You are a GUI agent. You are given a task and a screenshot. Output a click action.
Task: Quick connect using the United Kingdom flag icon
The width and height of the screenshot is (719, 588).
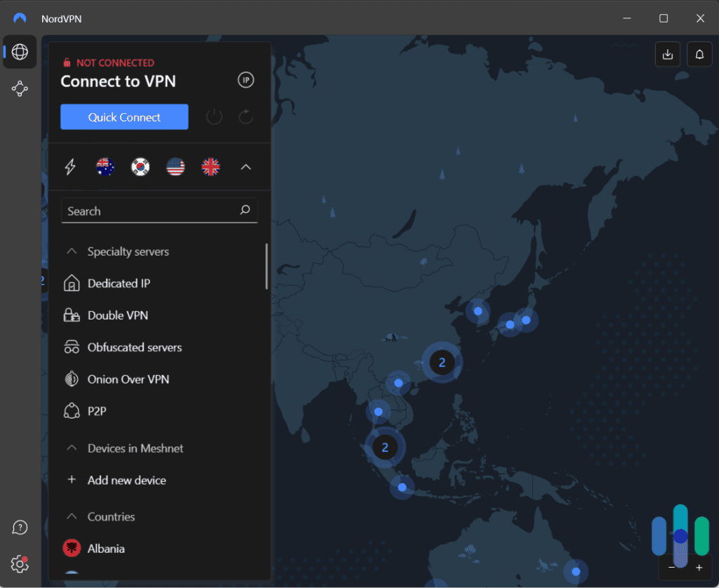coord(211,166)
